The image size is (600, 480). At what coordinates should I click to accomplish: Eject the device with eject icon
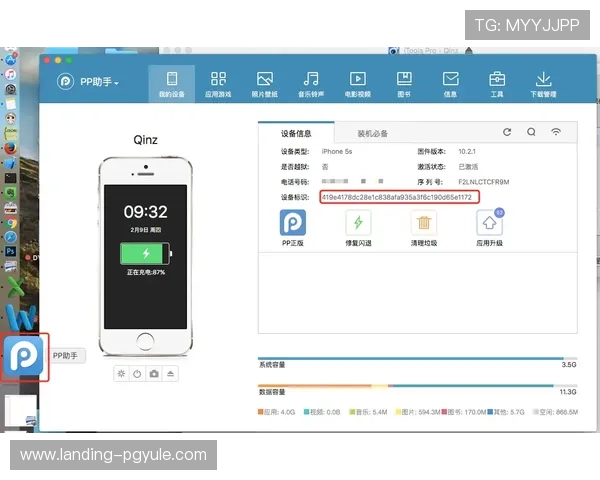coord(170,374)
